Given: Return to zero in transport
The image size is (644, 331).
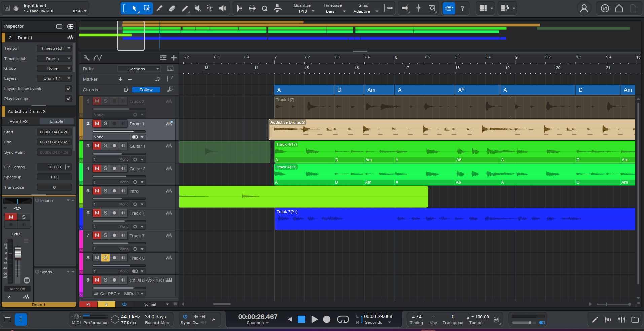Looking at the screenshot, I should [290, 319].
